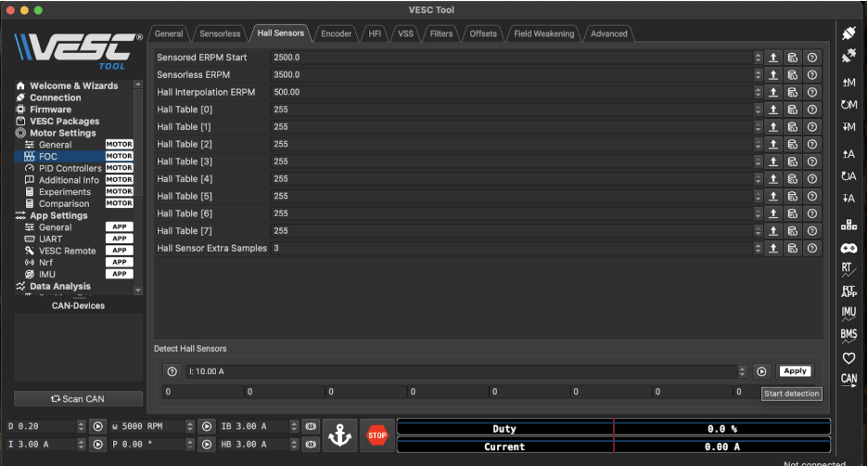The width and height of the screenshot is (868, 466).
Task: Open the IMU app settings
Action: click(47, 275)
